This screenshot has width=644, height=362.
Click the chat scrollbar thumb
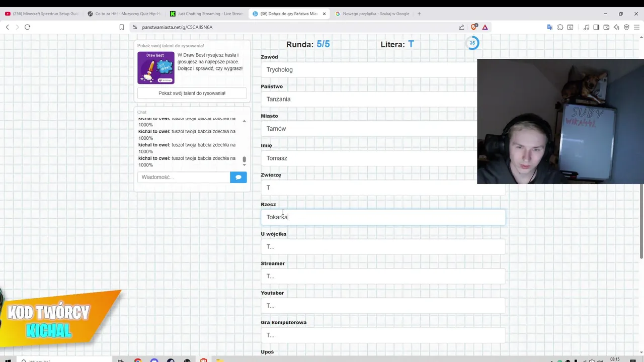click(245, 159)
